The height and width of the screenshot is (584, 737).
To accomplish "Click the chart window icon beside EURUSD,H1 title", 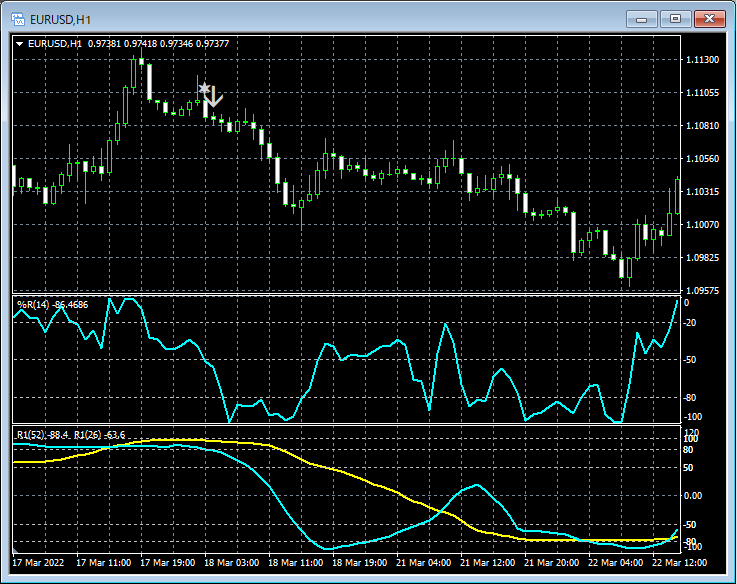I will 18,18.
